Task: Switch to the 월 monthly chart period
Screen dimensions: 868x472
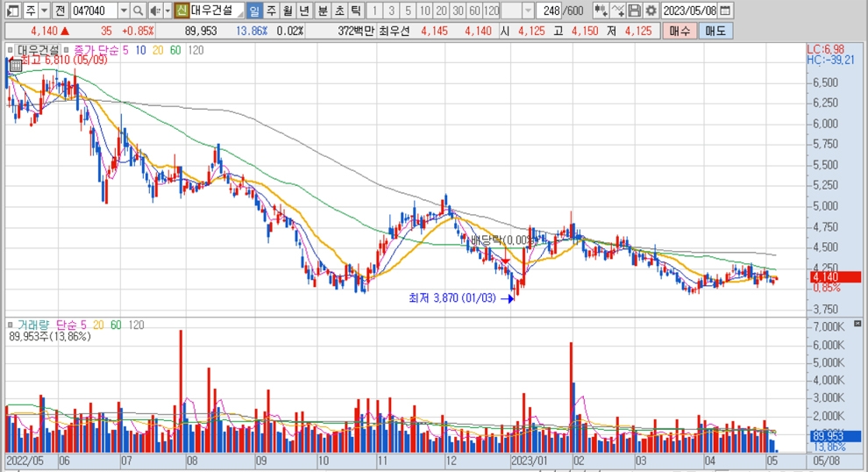Action: (287, 11)
